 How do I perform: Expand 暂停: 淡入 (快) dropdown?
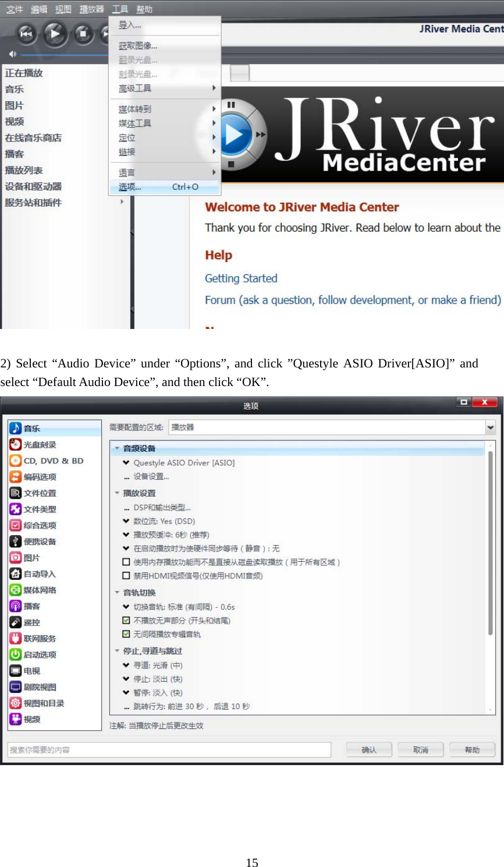(126, 693)
